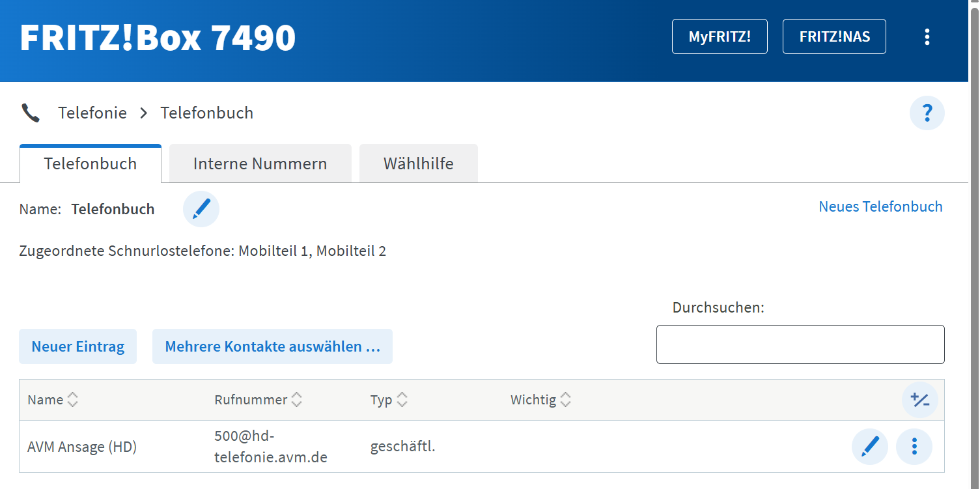Click the Zugeordnete Schnurlostelefone text line
980x489 pixels.
tap(203, 251)
